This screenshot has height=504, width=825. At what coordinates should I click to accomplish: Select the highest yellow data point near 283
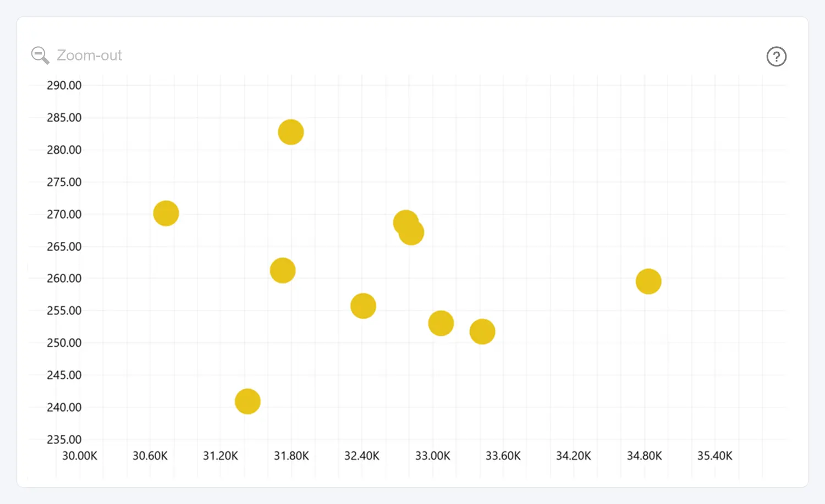[290, 132]
